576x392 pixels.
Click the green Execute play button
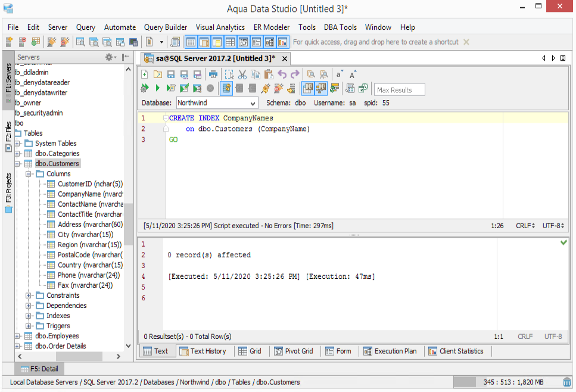[158, 88]
